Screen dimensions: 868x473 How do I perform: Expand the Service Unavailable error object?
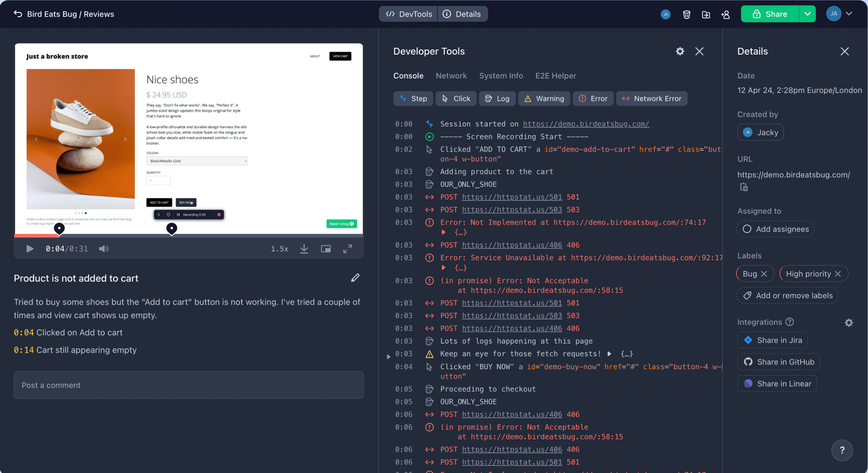pos(444,268)
